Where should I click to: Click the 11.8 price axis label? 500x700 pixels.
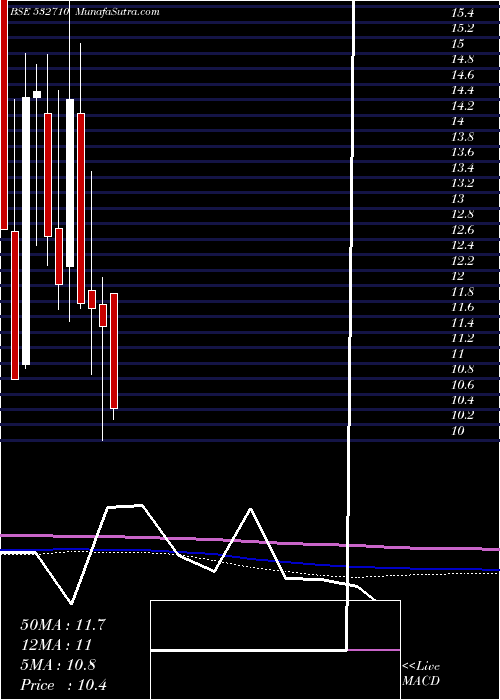pos(462,292)
